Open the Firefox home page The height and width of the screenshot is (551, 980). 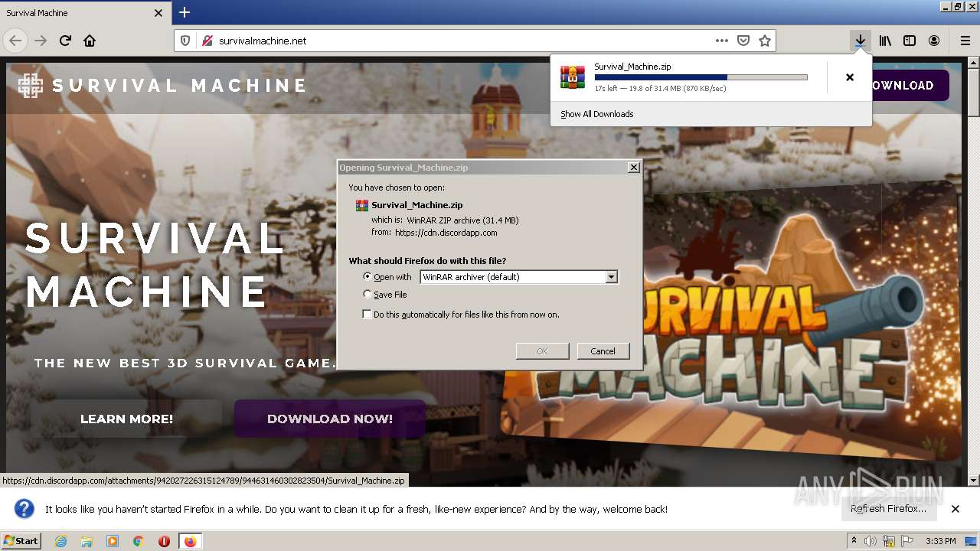click(x=90, y=41)
